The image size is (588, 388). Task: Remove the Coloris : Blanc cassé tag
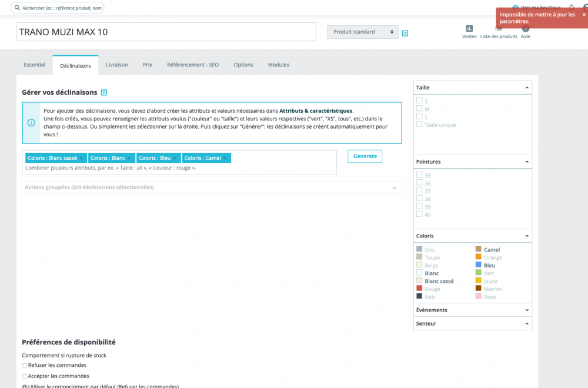coord(81,158)
